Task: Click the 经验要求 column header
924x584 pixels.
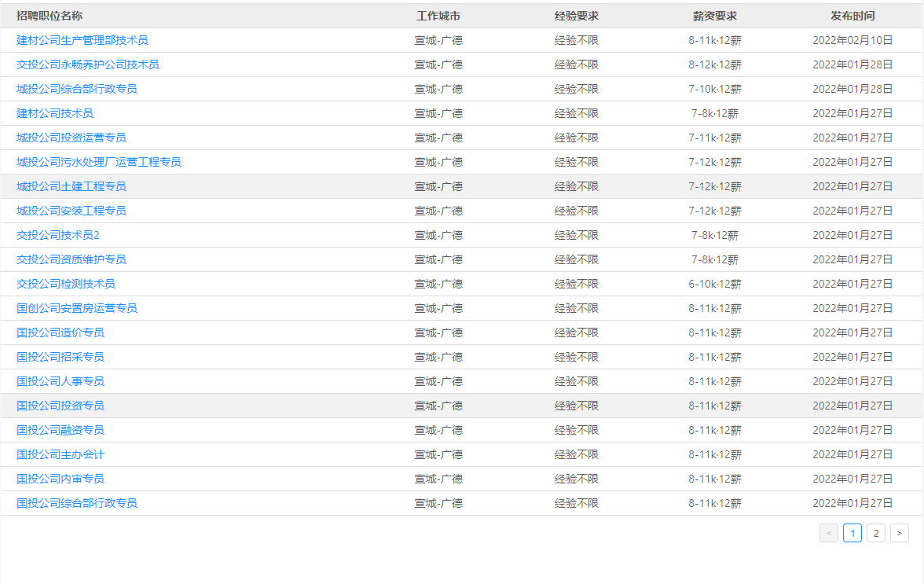Action: pyautogui.click(x=577, y=16)
